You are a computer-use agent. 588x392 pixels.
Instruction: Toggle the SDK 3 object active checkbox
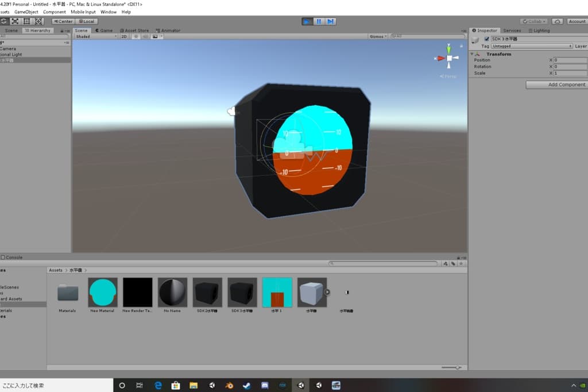pos(487,39)
